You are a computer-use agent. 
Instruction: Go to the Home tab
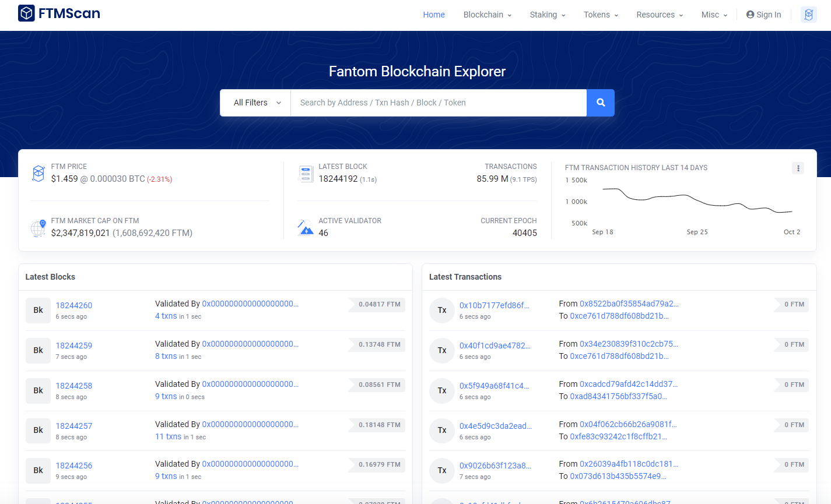[x=434, y=15]
